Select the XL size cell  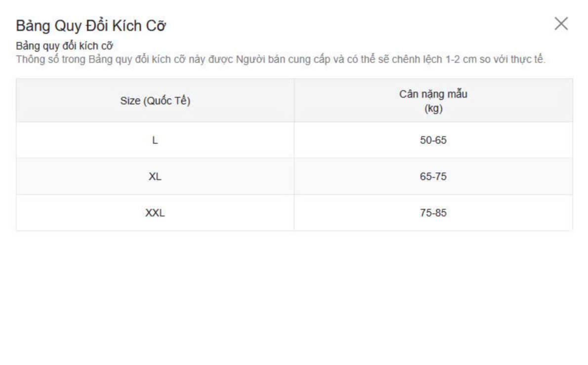click(x=155, y=177)
